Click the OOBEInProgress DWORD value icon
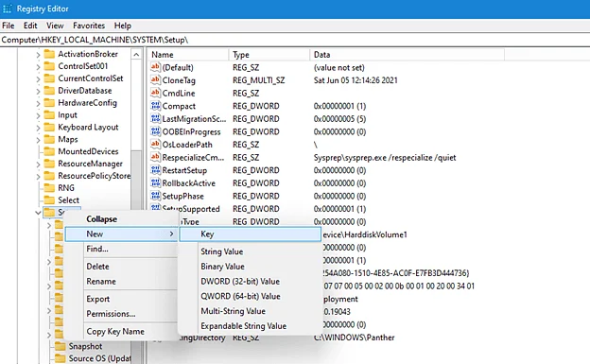The width and height of the screenshot is (590, 364). [x=155, y=131]
